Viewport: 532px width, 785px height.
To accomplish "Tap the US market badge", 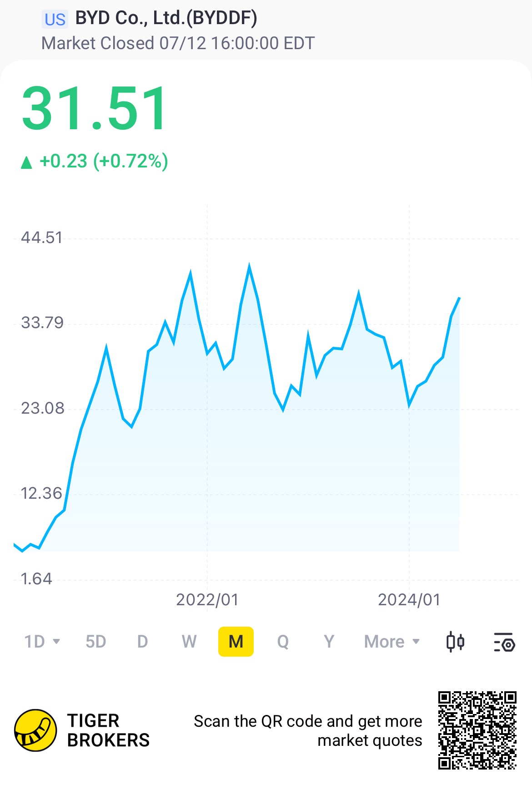I will coord(55,19).
